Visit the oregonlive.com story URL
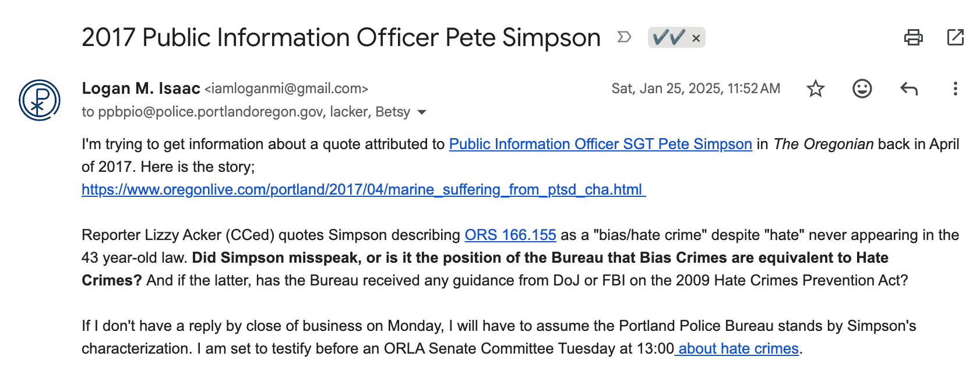Screen dimensions: 980x374 coord(364,190)
